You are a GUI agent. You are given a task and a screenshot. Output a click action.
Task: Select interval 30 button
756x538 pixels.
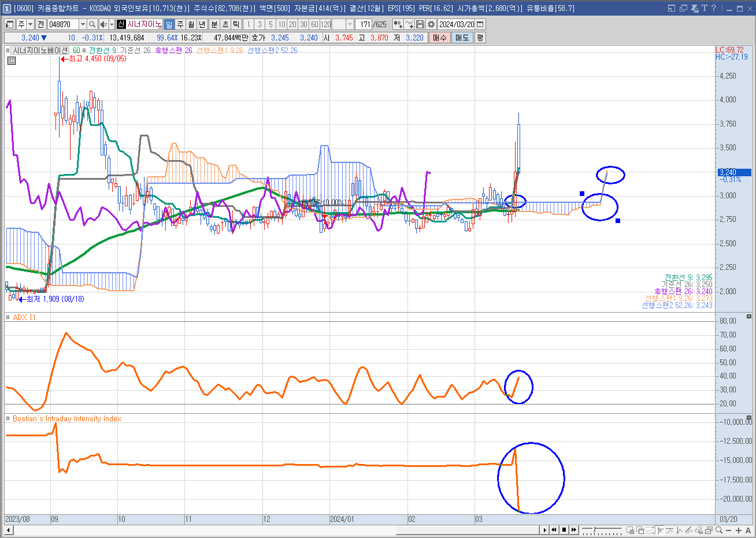303,24
